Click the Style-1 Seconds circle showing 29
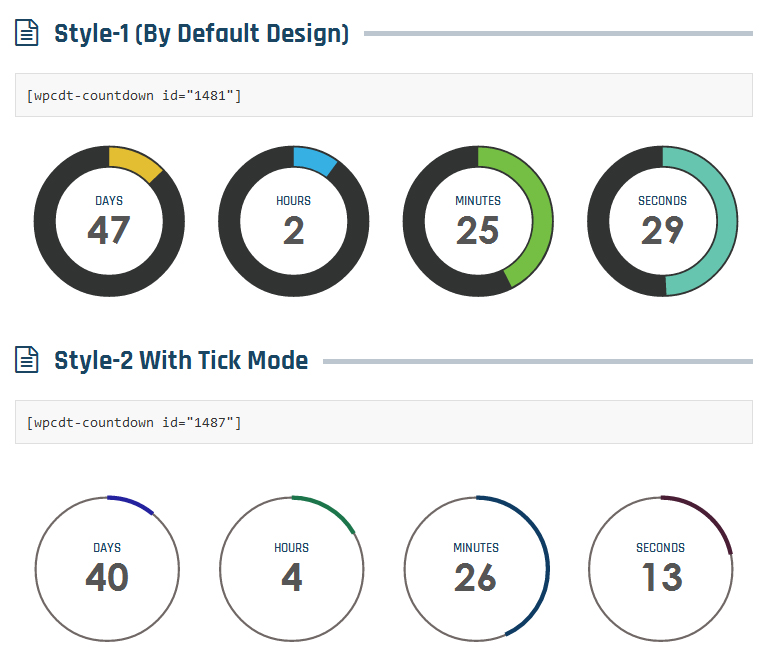The image size is (769, 652). (x=663, y=221)
